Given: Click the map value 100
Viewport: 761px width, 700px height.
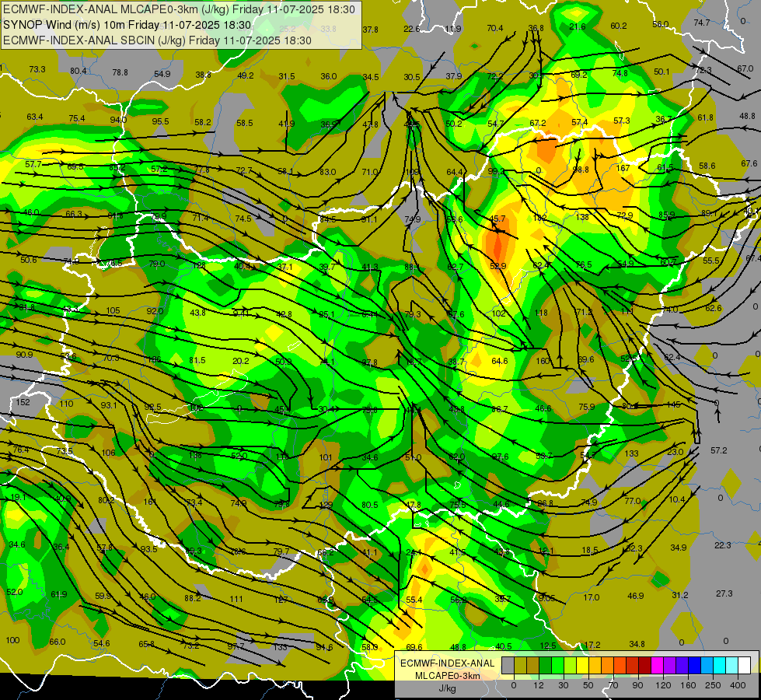Looking at the screenshot, I should coord(12,640).
